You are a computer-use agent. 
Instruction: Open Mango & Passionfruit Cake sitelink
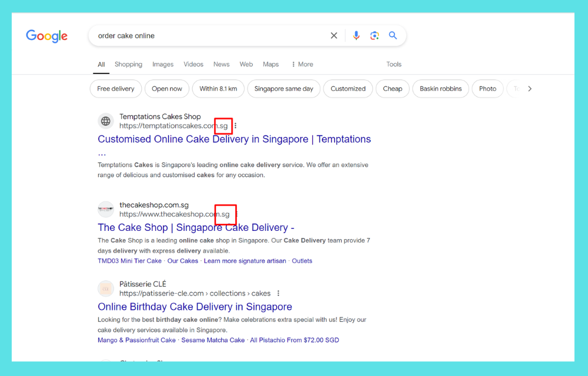pos(136,340)
